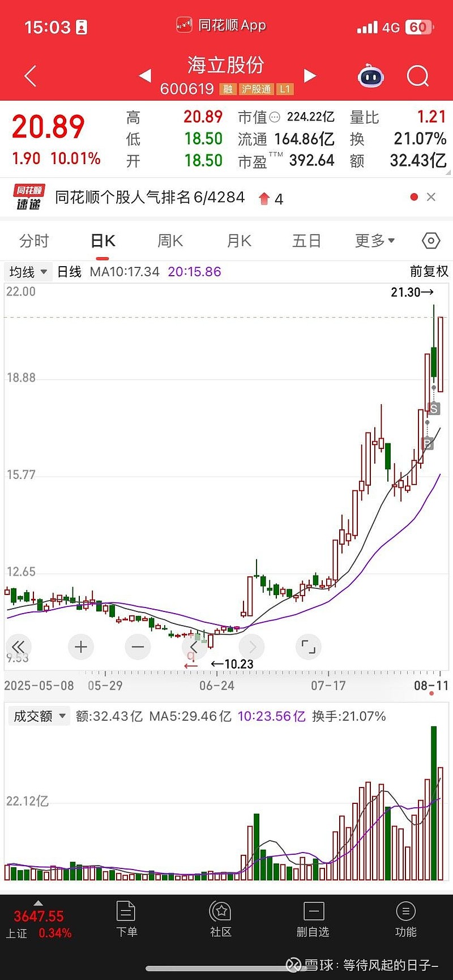Viewport: 453px width, 980px height.
Task: Tap the S sell marker on chart
Action: 434,408
